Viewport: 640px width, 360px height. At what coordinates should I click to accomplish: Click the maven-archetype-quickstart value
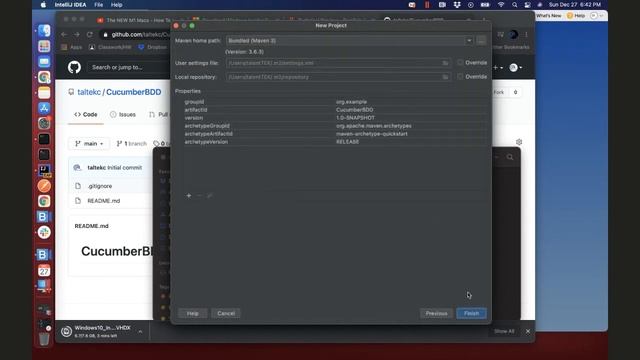pyautogui.click(x=371, y=133)
